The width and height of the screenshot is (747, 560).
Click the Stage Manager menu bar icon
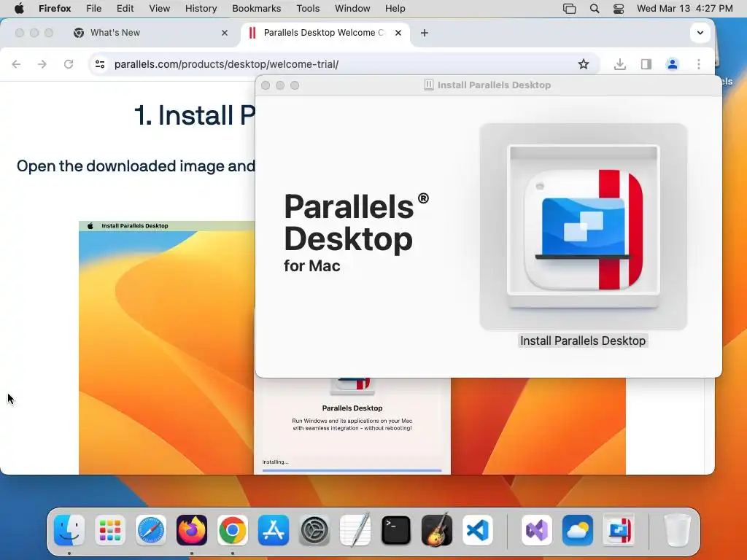[x=569, y=9]
